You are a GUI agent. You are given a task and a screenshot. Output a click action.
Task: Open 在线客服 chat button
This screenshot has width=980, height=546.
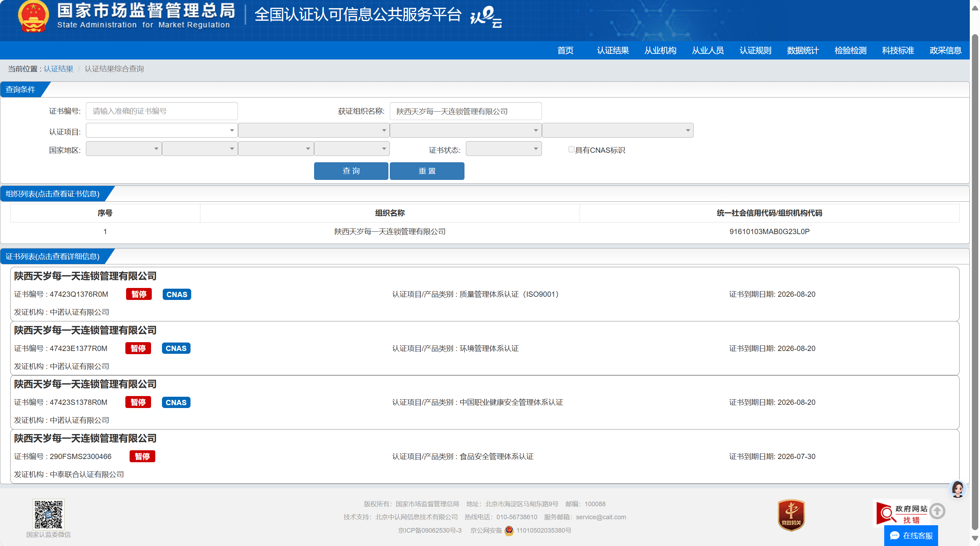click(911, 536)
